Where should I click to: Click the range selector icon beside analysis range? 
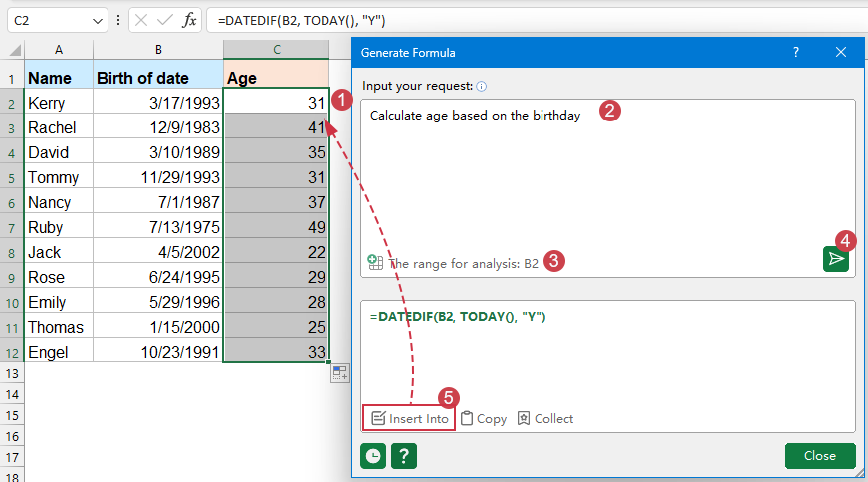coord(375,263)
